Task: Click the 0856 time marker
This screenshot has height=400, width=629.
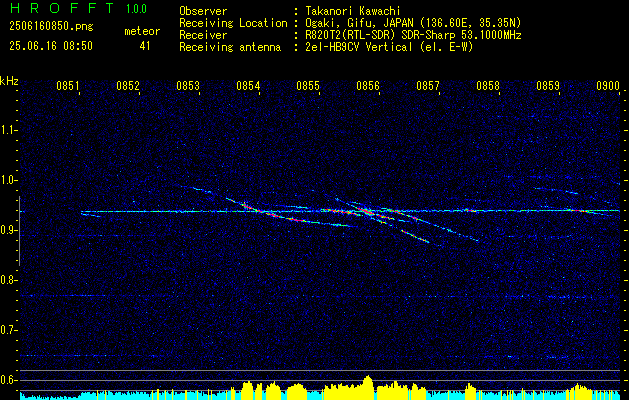Action: [x=368, y=86]
